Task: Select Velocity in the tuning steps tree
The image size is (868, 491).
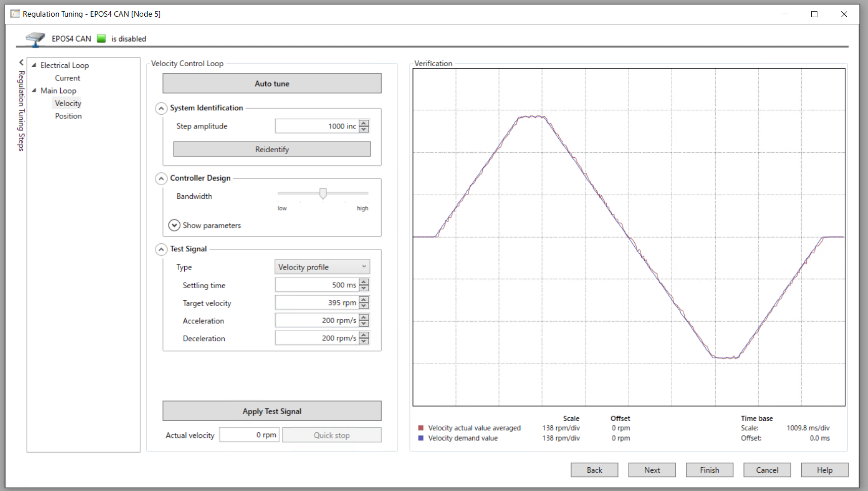Action: coord(68,103)
